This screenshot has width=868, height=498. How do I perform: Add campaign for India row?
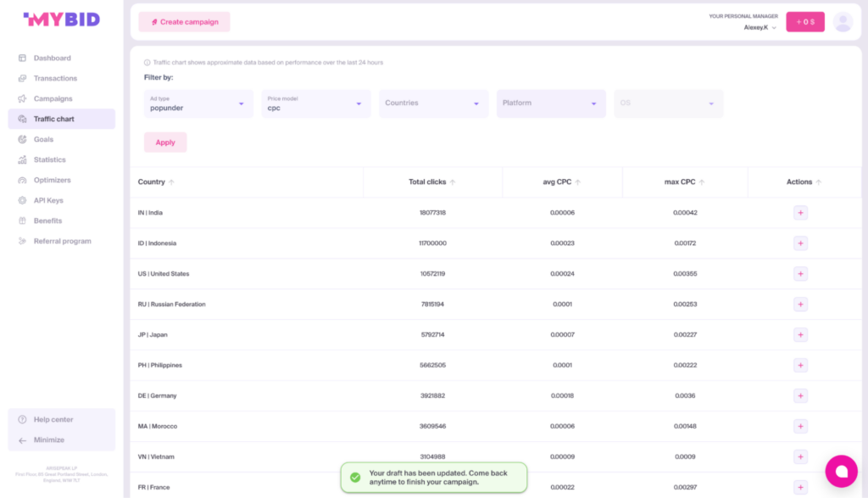[x=800, y=213]
